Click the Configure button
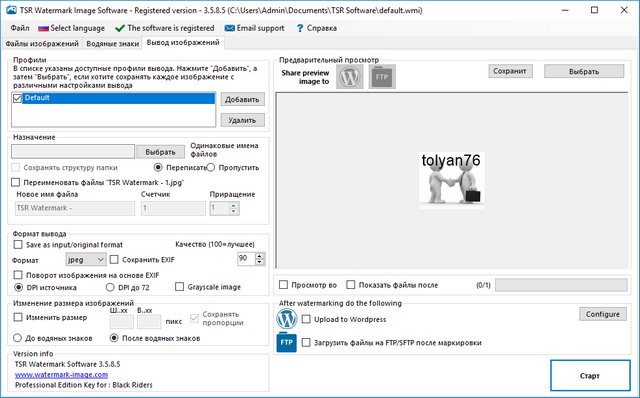 point(603,314)
